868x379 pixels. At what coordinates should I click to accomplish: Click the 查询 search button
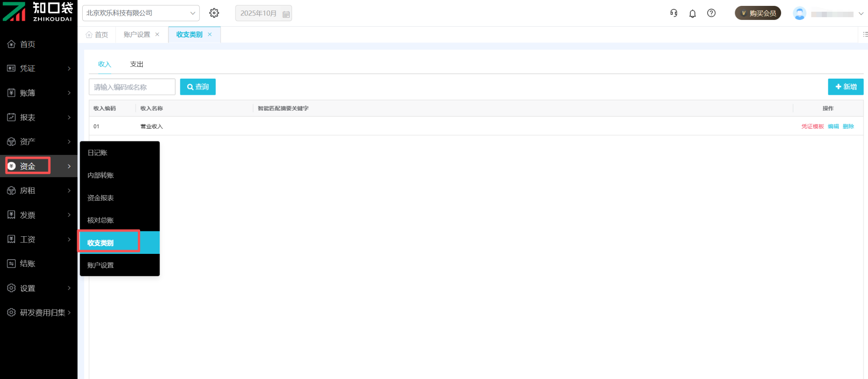click(198, 87)
